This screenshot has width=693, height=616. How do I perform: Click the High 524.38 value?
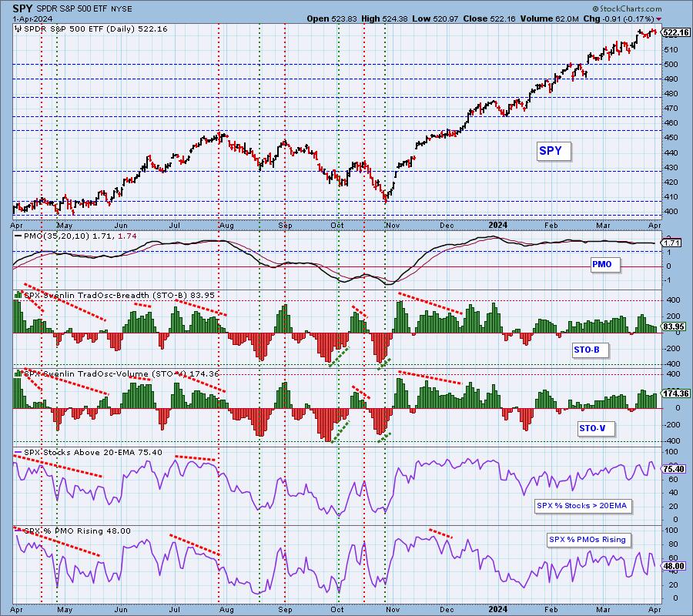pos(384,18)
